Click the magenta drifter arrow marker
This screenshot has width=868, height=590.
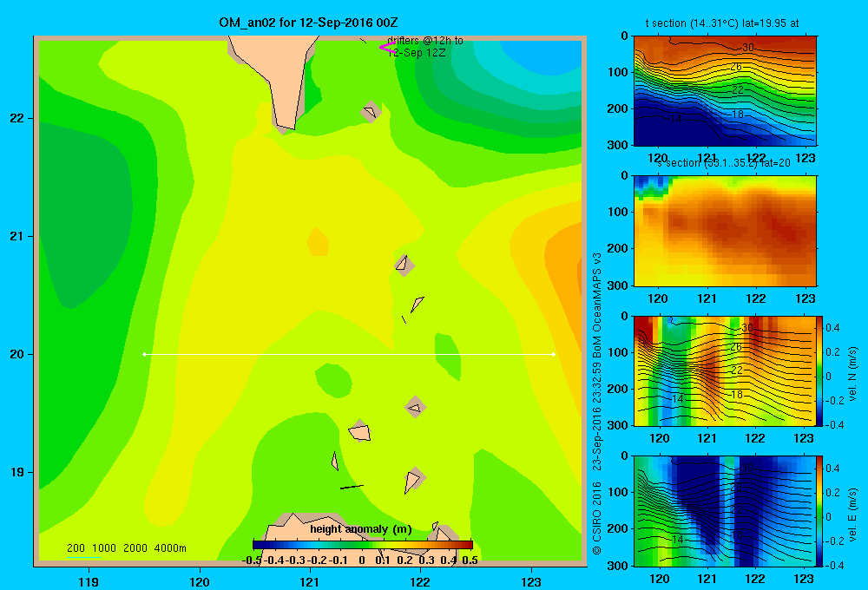coord(387,47)
